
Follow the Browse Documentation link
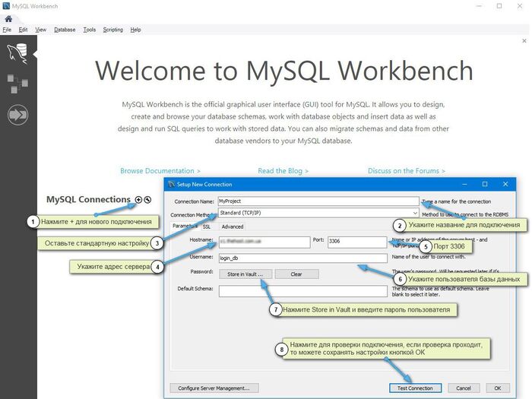160,171
